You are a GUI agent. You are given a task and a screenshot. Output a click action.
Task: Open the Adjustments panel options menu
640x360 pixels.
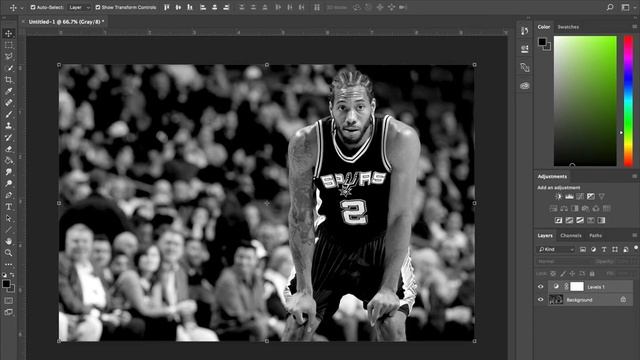point(634,176)
